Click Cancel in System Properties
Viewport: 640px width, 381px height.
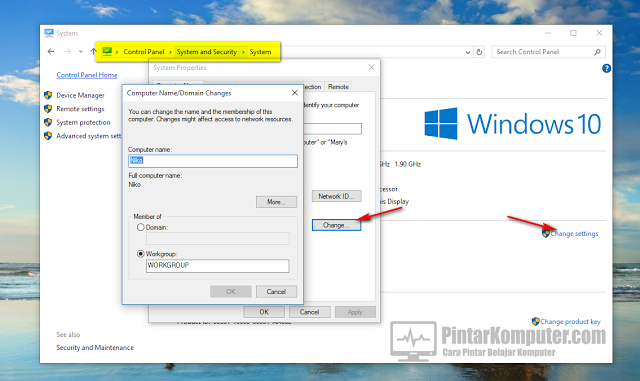point(309,312)
